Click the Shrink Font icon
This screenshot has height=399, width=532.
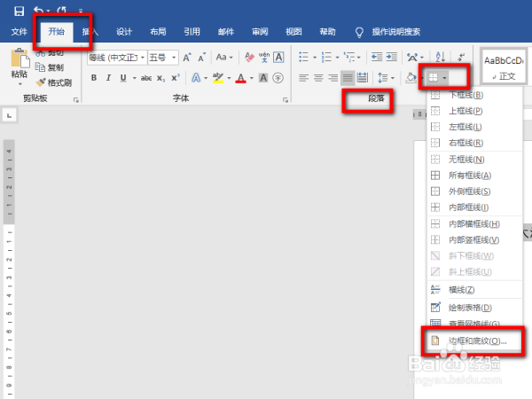point(202,58)
